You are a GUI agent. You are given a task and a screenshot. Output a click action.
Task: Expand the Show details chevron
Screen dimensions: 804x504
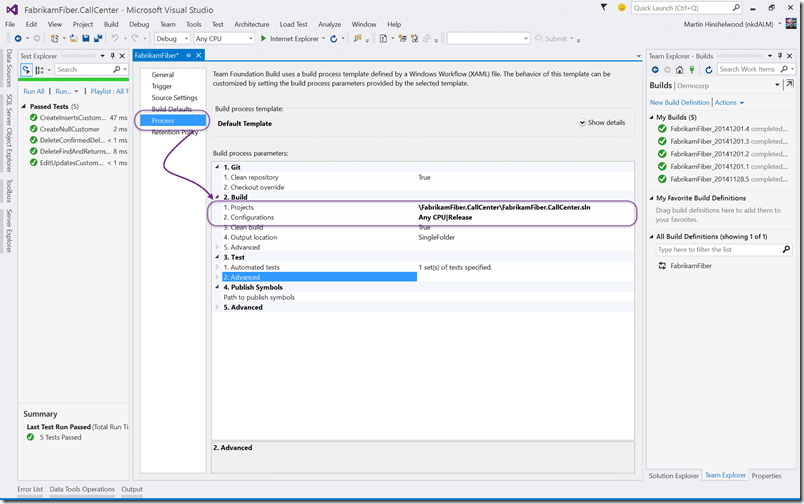coord(582,123)
